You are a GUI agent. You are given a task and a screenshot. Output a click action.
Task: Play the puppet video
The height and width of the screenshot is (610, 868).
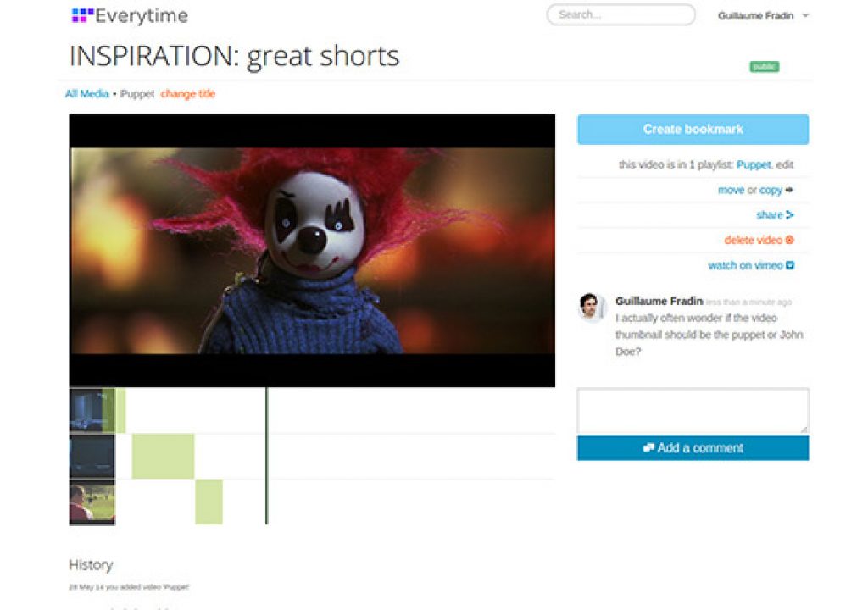point(312,251)
